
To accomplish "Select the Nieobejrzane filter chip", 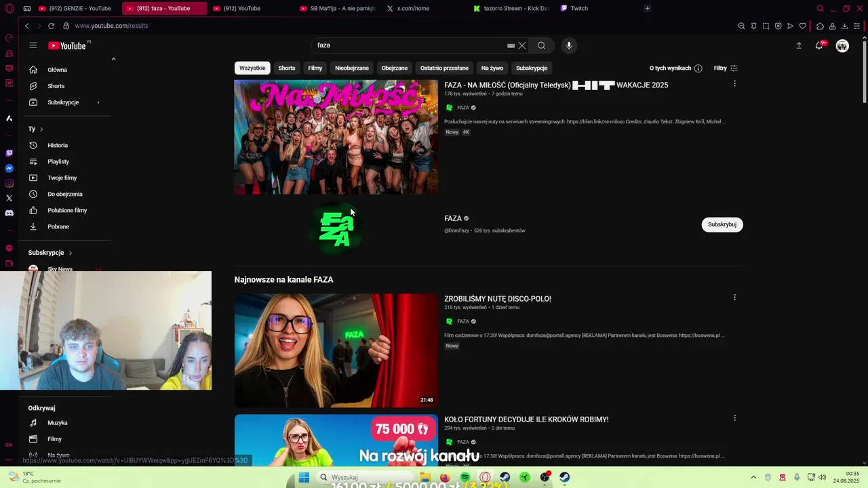I will 352,68.
